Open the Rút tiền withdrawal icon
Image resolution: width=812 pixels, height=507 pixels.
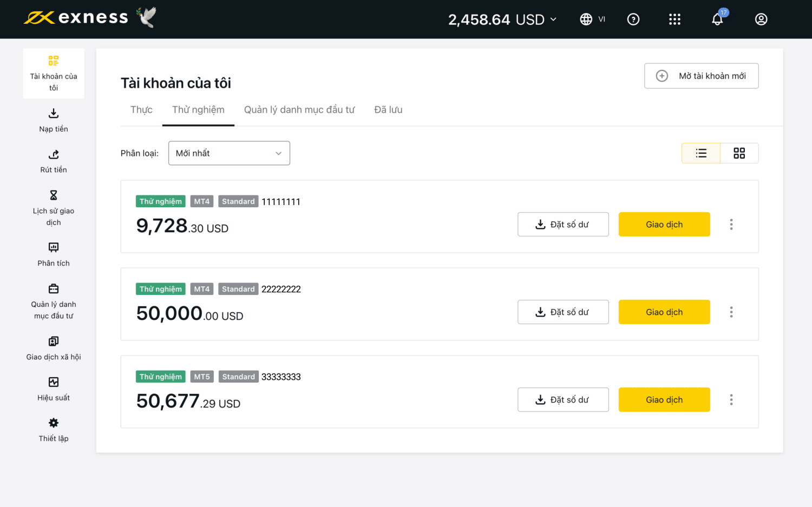54,155
